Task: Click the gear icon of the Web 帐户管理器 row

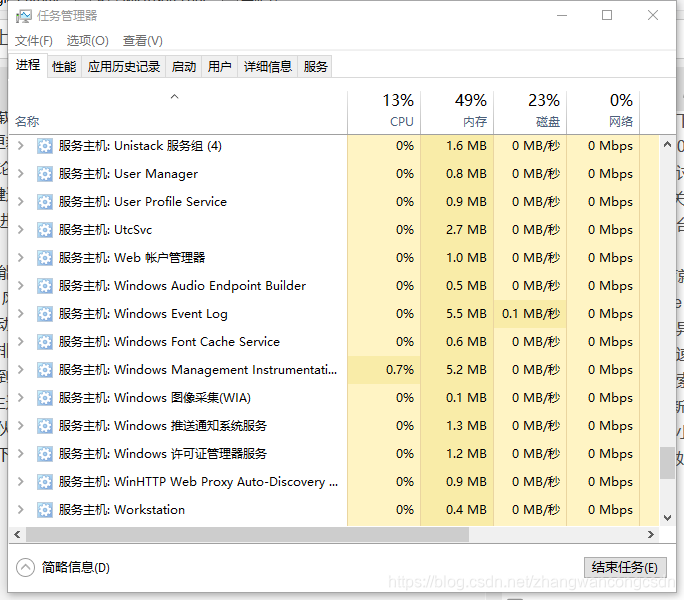Action: coord(44,257)
